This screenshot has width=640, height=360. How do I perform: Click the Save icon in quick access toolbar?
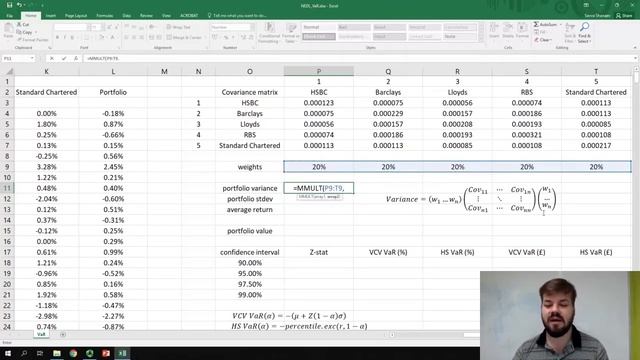9,5
